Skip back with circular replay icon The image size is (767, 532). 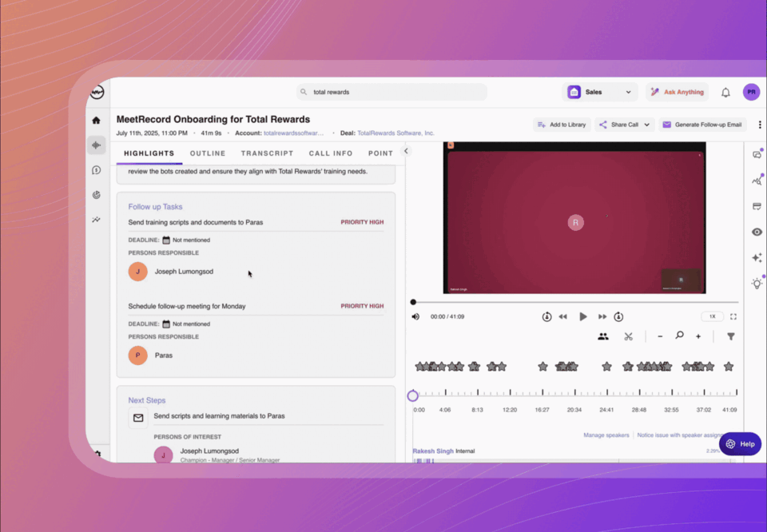(546, 317)
